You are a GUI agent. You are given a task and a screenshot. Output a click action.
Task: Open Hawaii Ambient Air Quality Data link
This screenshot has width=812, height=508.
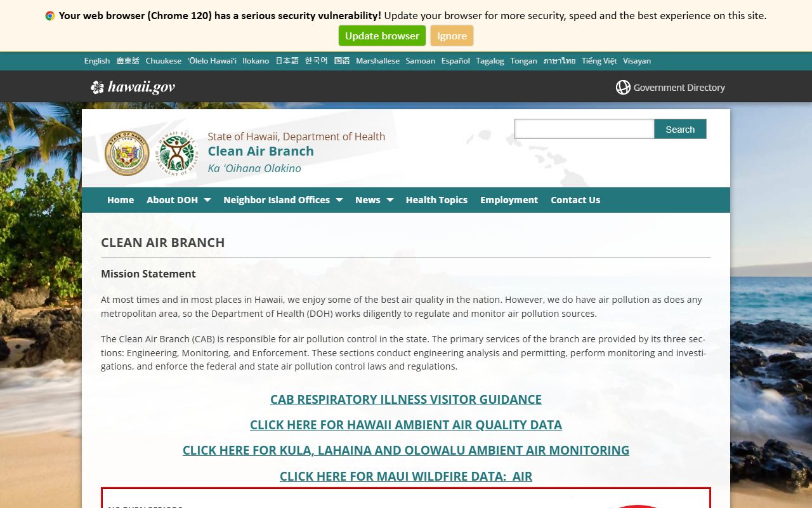point(406,425)
